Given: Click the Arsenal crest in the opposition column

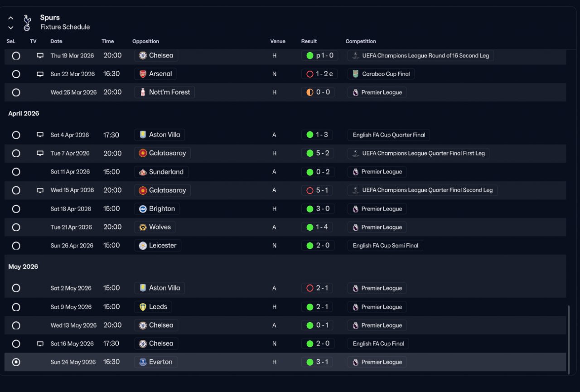Looking at the screenshot, I should coord(143,74).
